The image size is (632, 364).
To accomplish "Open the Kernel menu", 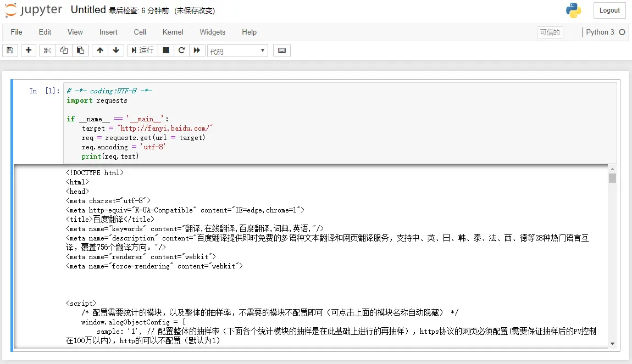I will click(173, 32).
